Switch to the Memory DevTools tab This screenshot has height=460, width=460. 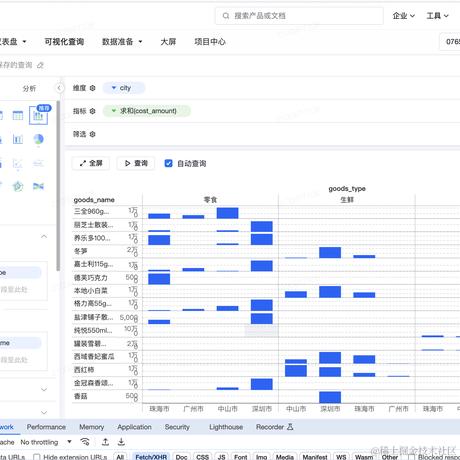(92, 427)
